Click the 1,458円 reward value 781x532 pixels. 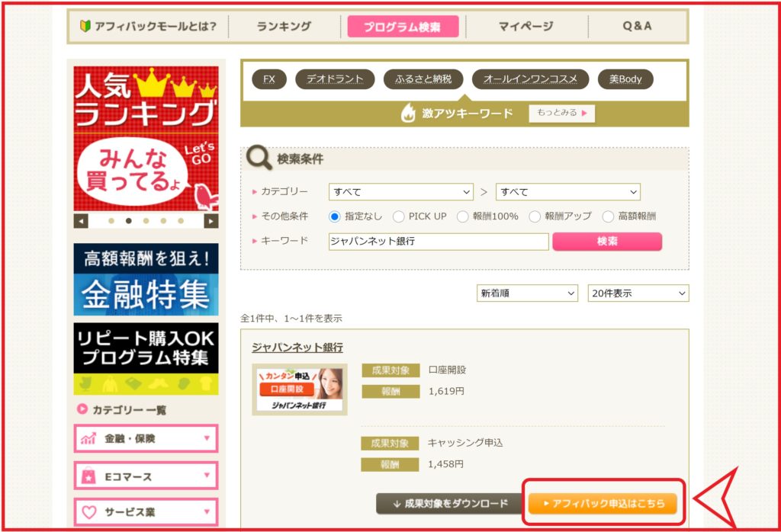coord(445,464)
